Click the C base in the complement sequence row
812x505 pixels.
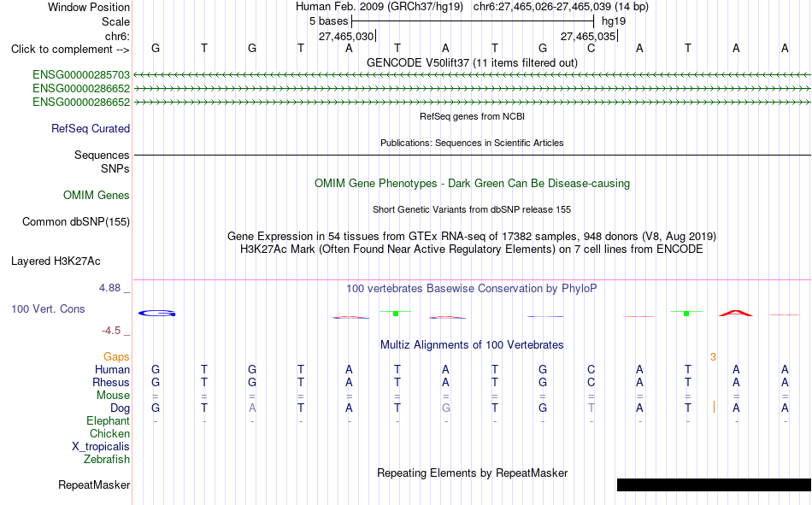pyautogui.click(x=591, y=48)
